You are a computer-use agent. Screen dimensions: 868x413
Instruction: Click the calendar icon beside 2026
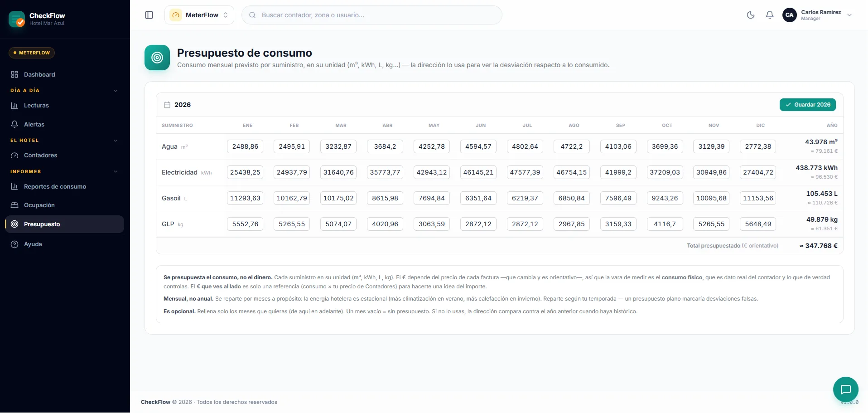(167, 105)
